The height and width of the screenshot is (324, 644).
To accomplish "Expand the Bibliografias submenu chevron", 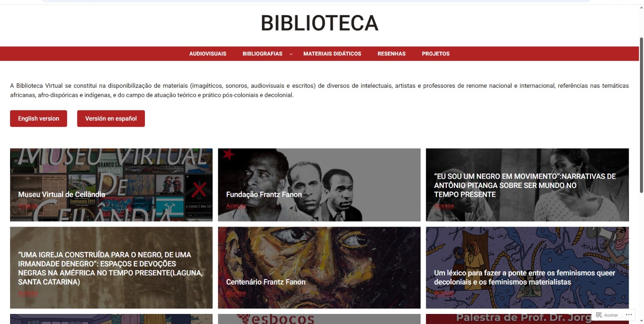I will click(x=291, y=54).
